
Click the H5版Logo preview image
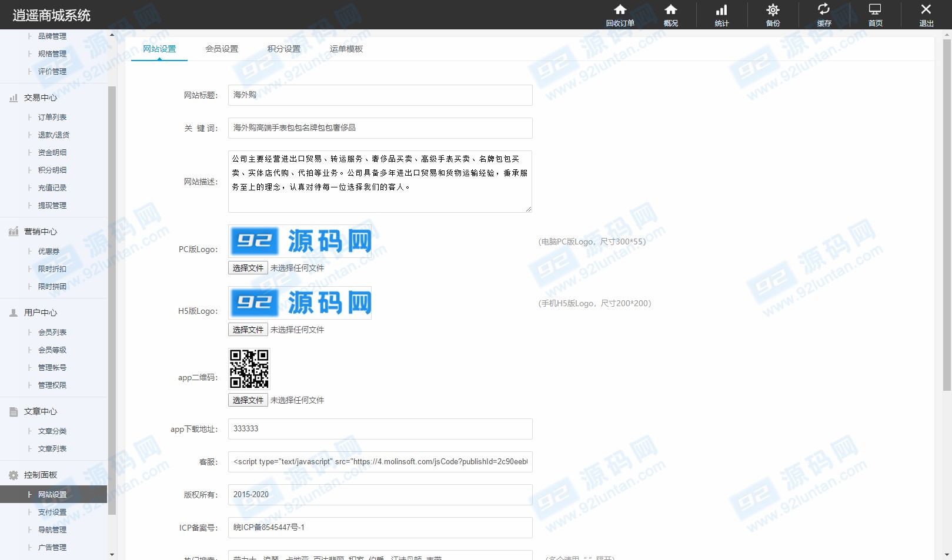pos(300,303)
